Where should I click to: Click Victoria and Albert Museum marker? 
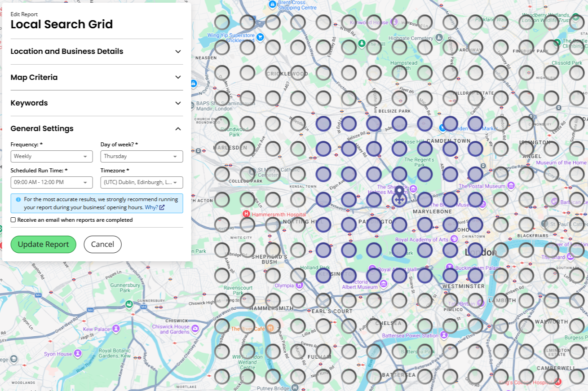[x=384, y=284]
